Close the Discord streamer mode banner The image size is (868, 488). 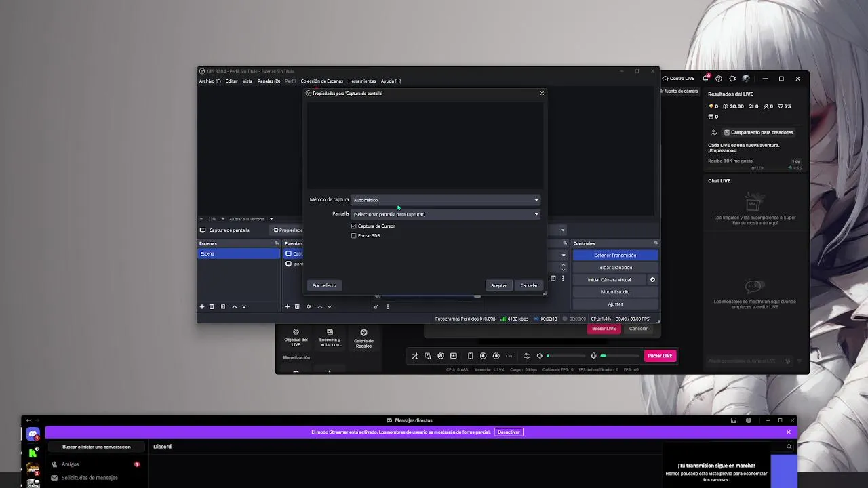click(789, 432)
